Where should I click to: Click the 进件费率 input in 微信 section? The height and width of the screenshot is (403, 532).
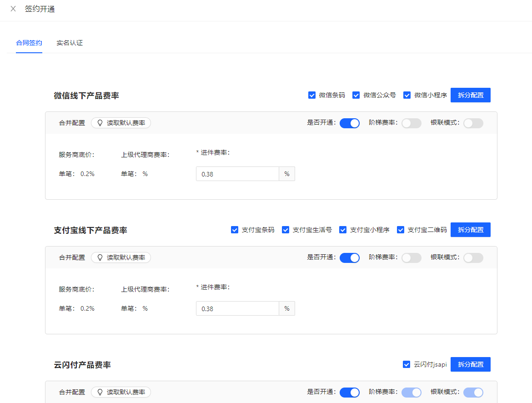(x=237, y=174)
